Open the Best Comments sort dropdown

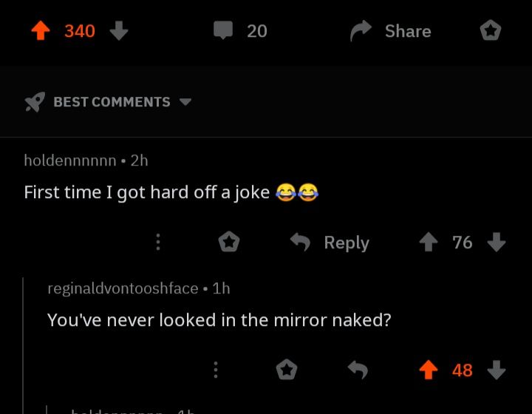click(185, 102)
